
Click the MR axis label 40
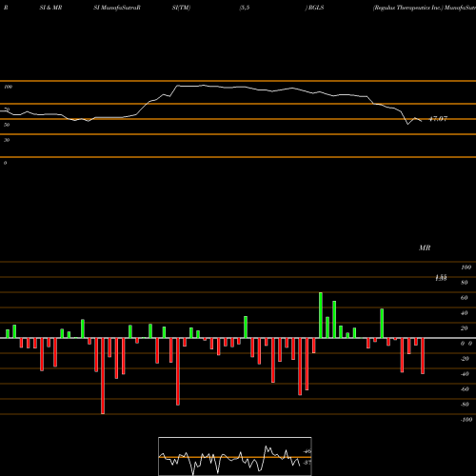[x=465, y=313]
